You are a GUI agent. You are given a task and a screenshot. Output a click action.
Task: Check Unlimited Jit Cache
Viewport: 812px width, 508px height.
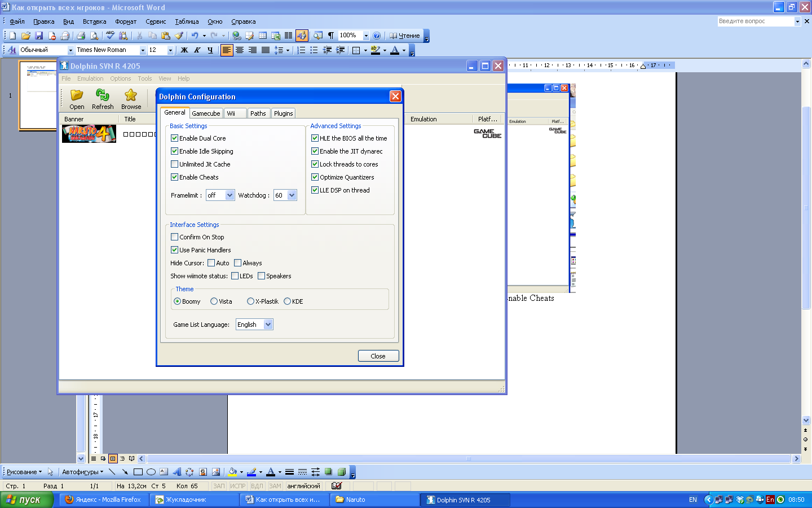click(x=175, y=164)
